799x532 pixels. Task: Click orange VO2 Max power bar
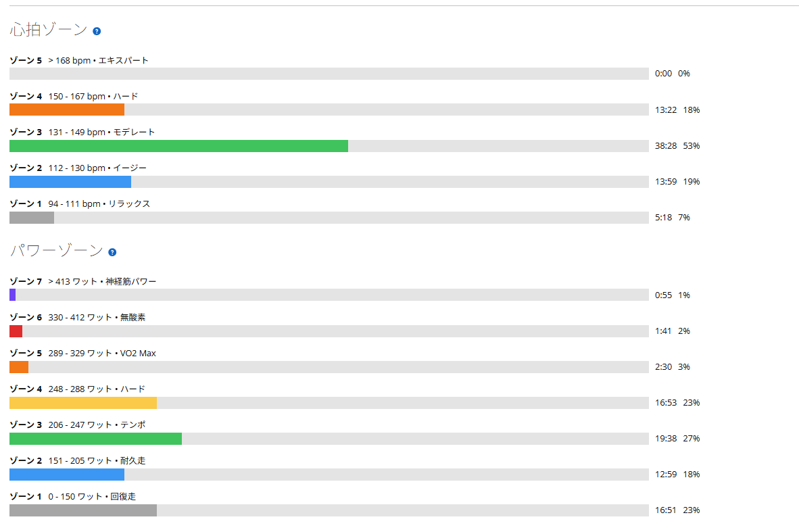(x=19, y=367)
